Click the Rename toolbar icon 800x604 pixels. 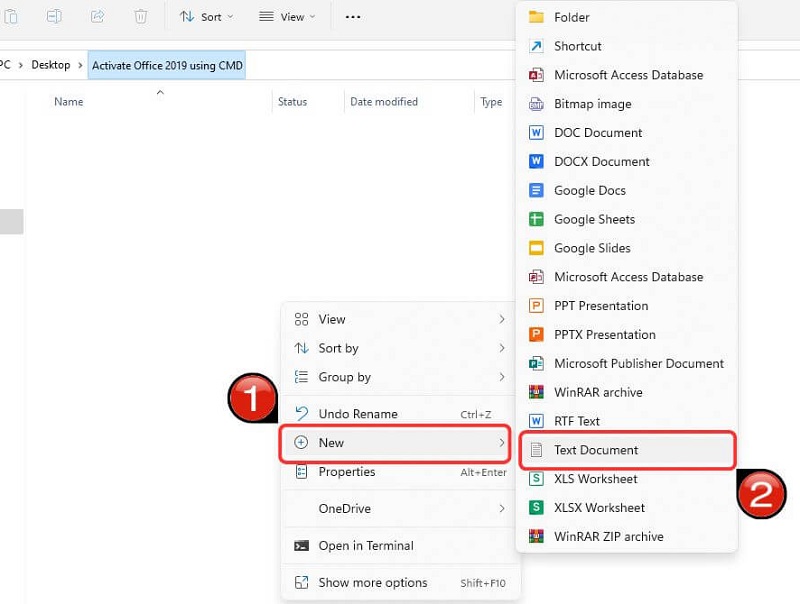coord(54,17)
